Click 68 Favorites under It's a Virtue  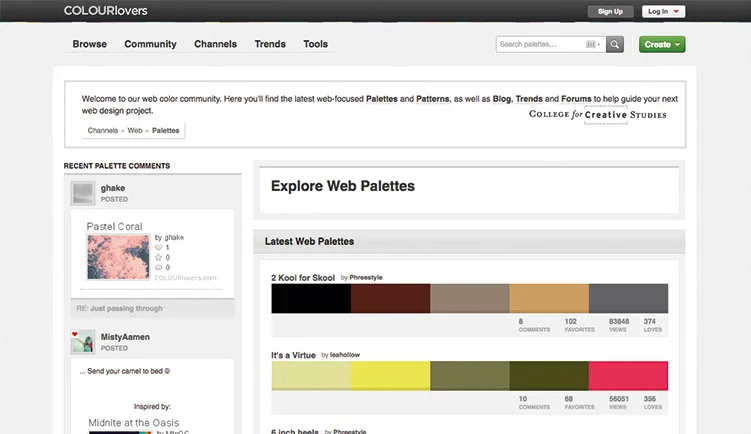(x=580, y=403)
